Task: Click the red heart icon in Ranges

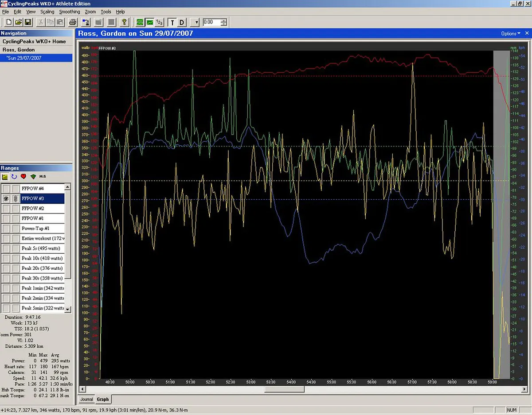Action: [x=23, y=177]
